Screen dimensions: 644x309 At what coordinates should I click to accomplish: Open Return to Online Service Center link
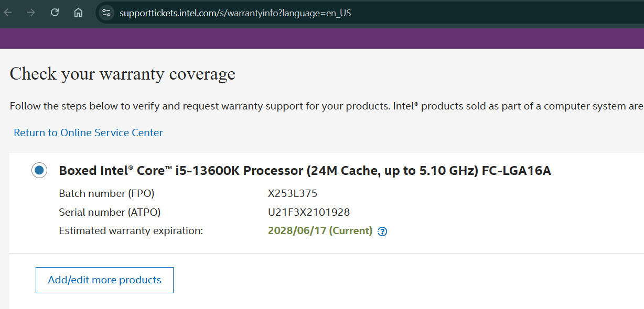[88, 133]
